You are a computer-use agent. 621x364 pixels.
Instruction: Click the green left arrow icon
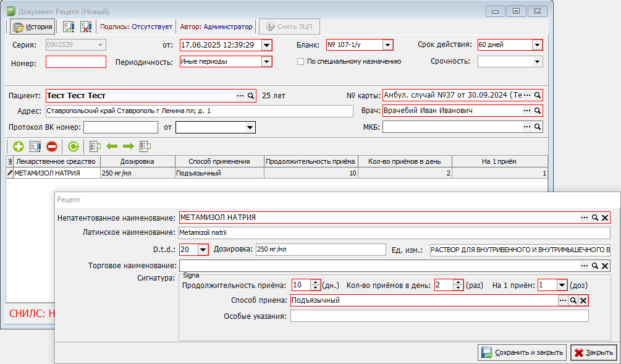coord(112,146)
